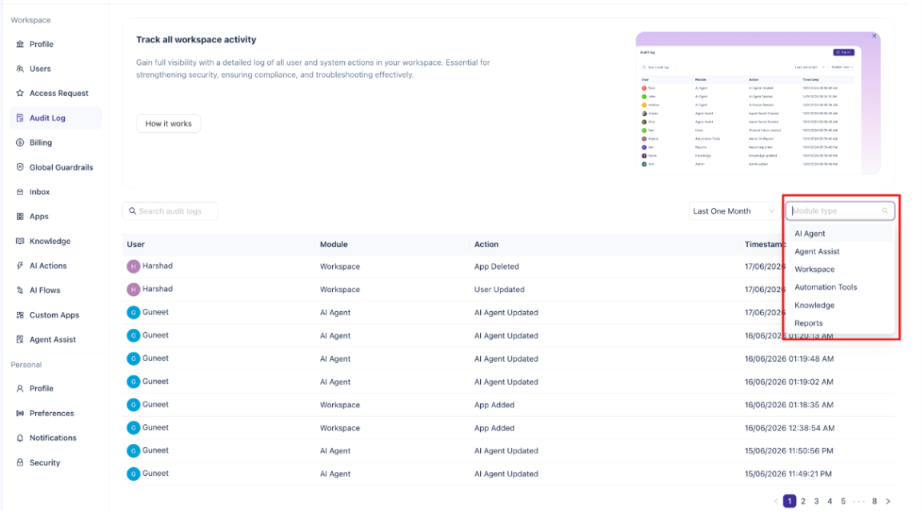This screenshot has height=512, width=922.
Task: Close the Track all workspace activity banner
Action: click(874, 36)
